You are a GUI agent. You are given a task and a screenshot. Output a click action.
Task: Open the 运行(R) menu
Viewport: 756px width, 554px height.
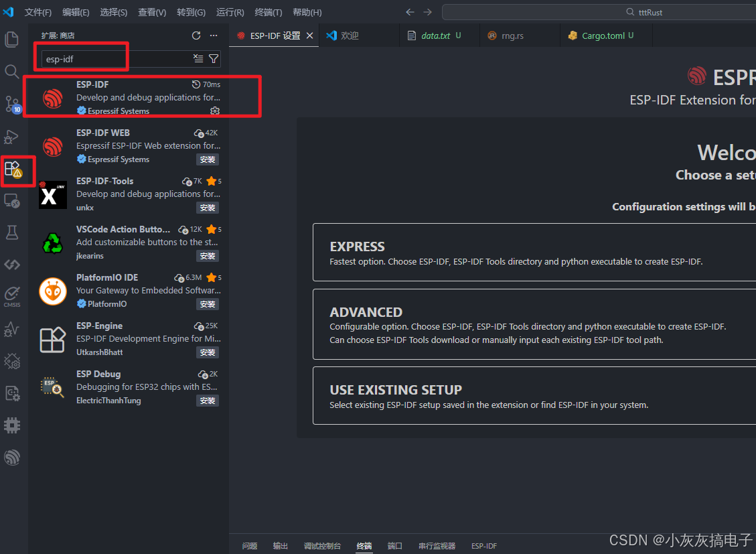coord(230,12)
